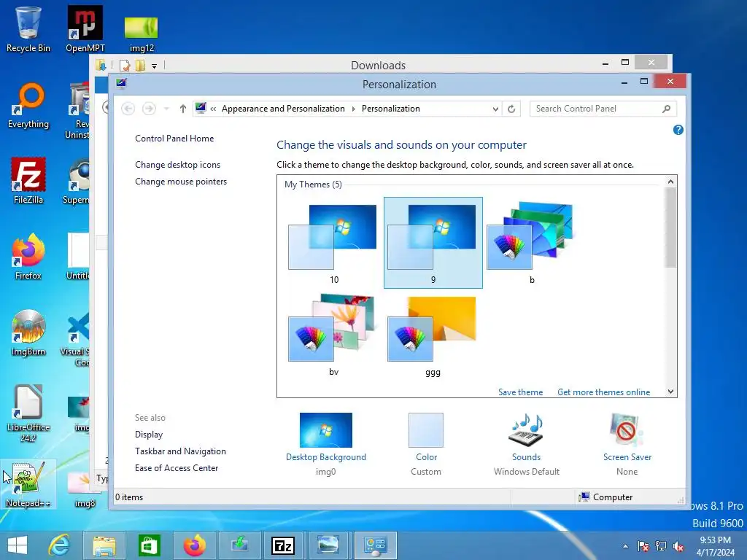Open the Windows Start button
747x560 pixels.
18,545
